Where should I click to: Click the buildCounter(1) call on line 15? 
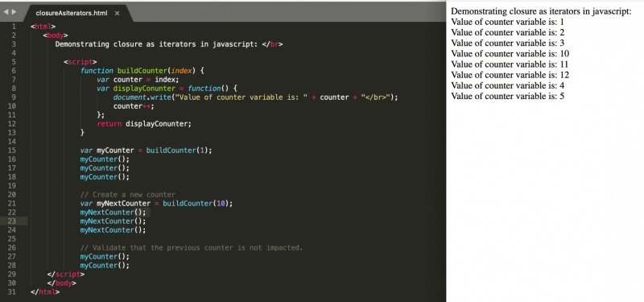pos(177,151)
